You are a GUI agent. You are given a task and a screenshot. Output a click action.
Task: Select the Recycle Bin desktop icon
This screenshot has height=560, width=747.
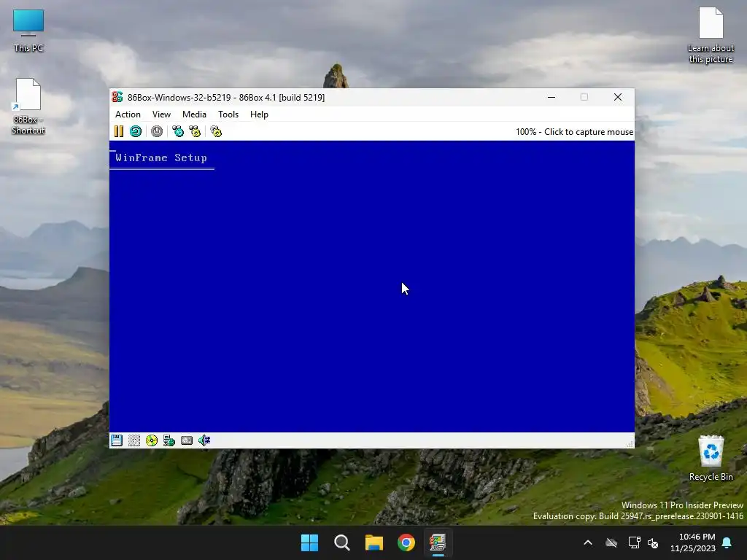tap(711, 458)
